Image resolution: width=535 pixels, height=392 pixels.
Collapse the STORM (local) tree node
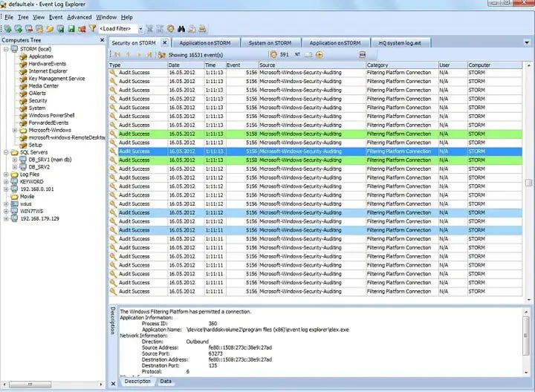(7, 49)
